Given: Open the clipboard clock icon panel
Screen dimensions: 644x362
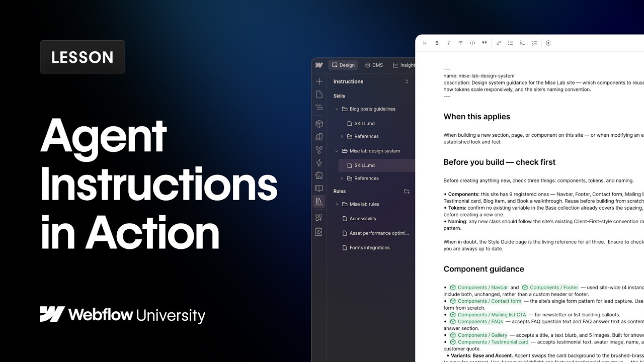Looking at the screenshot, I should click(x=319, y=232).
